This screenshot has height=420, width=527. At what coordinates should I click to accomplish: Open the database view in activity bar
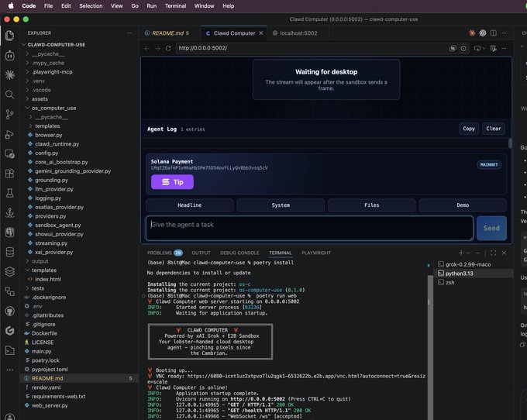[10, 252]
